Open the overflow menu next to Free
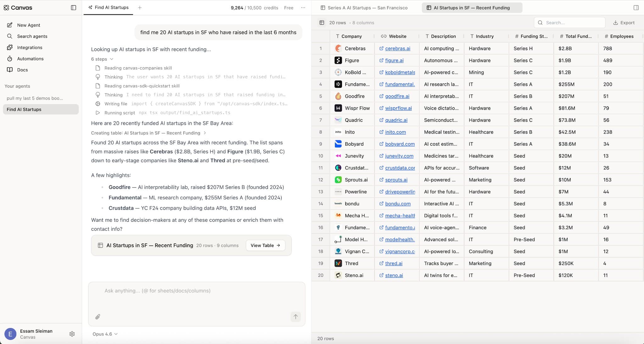The image size is (644, 344). pos(303,8)
